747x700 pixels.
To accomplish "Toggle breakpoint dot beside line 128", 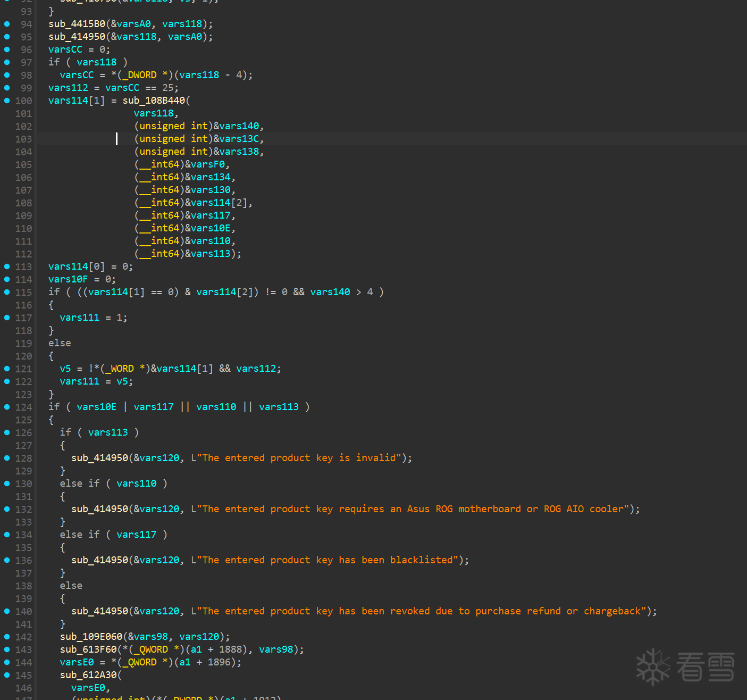I will click(7, 458).
